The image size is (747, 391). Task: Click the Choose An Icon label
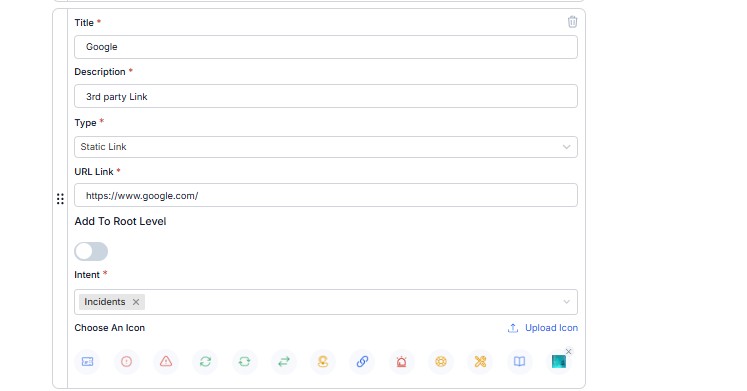coord(110,328)
